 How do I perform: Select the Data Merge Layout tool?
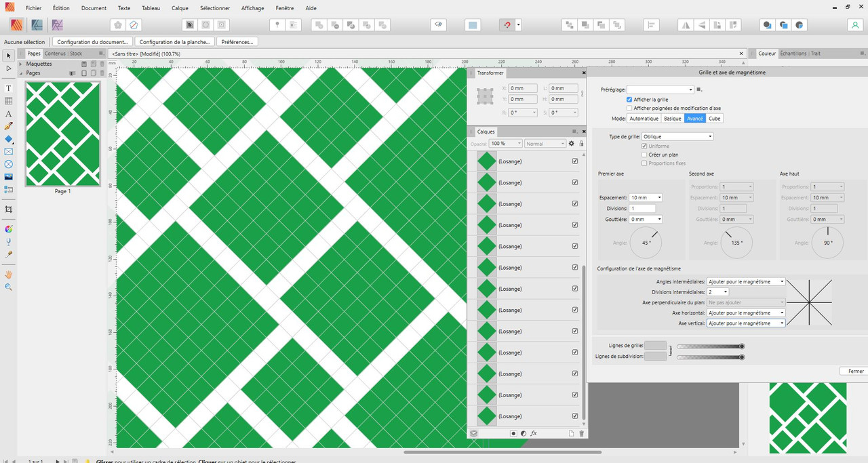point(9,190)
